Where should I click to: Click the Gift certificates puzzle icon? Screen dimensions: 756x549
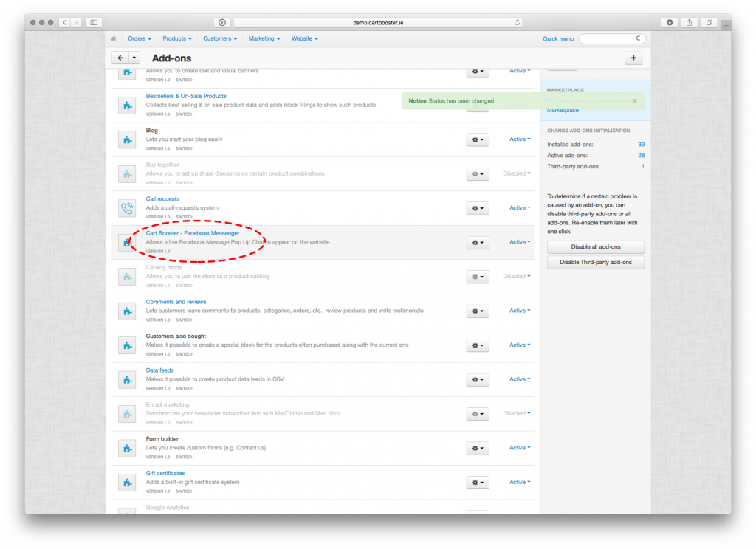(127, 483)
